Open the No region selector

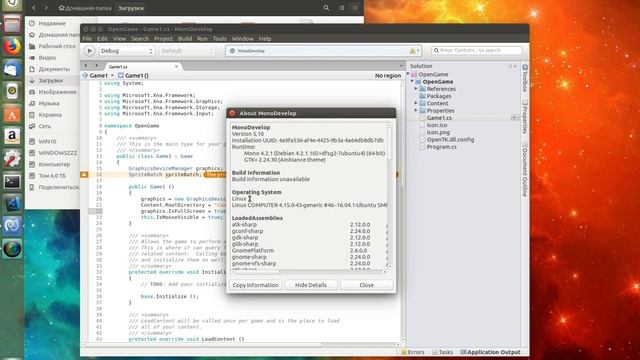[388, 76]
